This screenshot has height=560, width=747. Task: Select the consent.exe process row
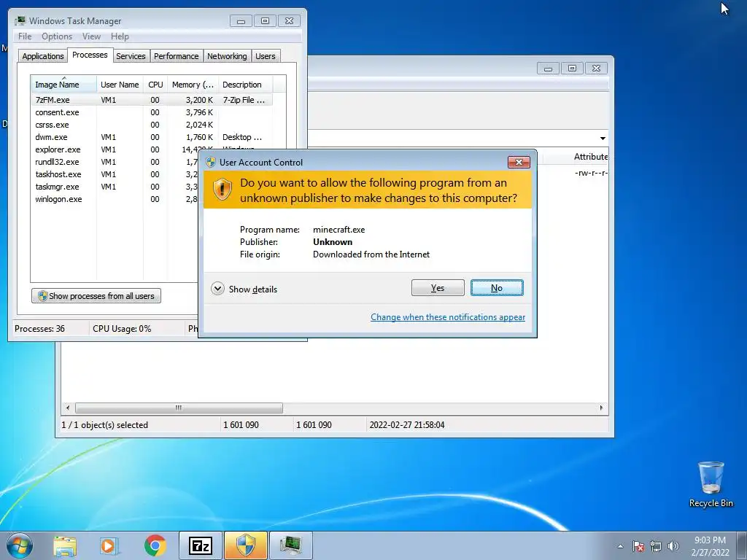point(152,112)
